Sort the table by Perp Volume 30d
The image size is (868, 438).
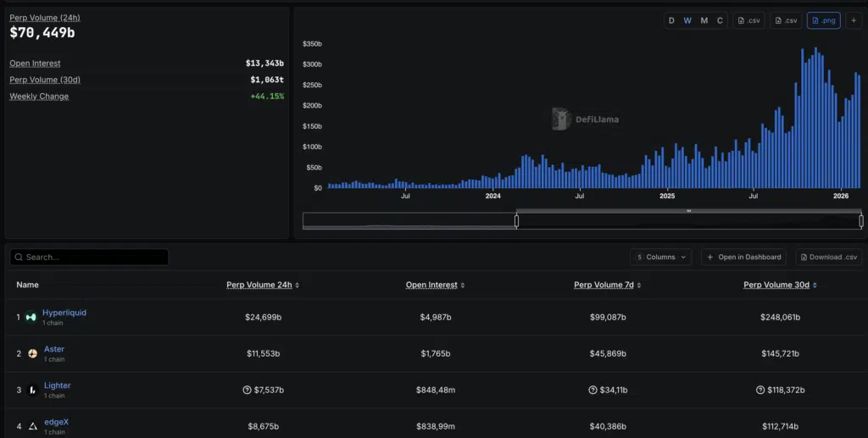[779, 285]
